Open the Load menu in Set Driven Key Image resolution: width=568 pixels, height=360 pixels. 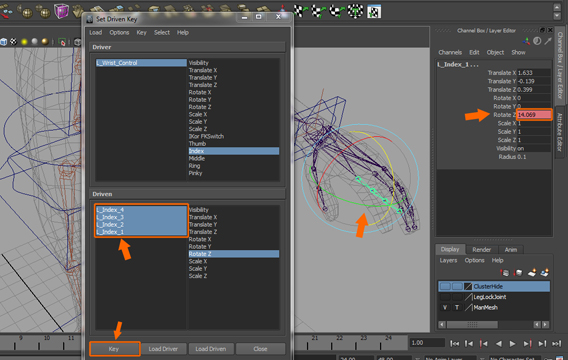[96, 33]
